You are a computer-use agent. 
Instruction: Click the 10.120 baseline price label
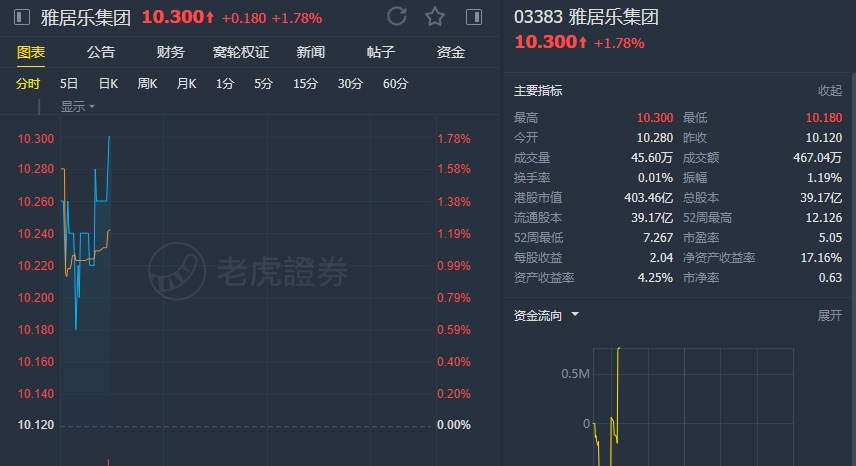coord(35,425)
